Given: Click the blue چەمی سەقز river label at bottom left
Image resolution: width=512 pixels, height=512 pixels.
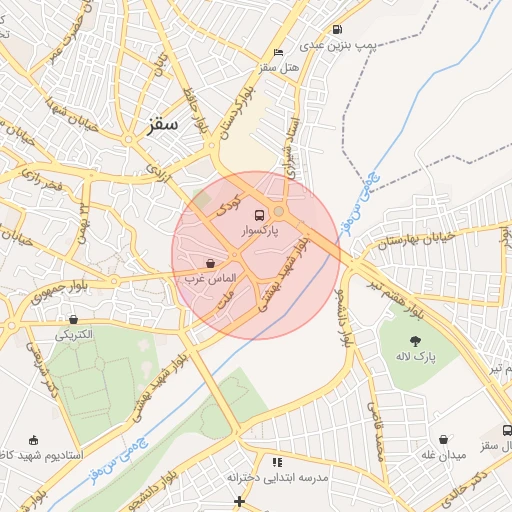Looking at the screenshot, I should coord(119,460).
